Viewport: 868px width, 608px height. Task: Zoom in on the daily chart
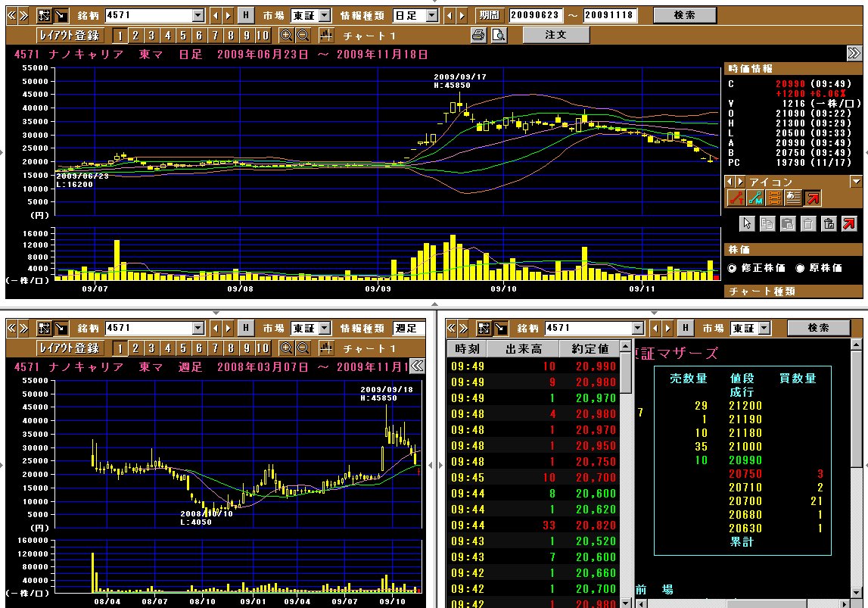286,35
